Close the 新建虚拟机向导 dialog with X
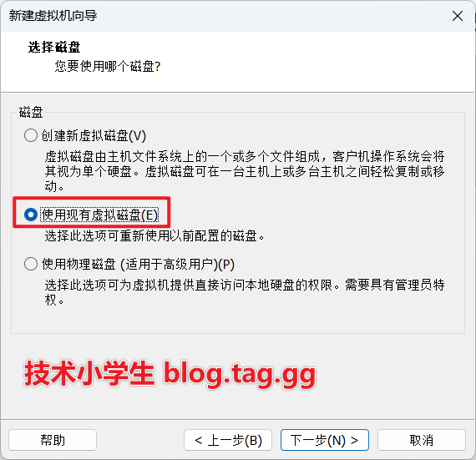This screenshot has height=460, width=476. (x=457, y=16)
